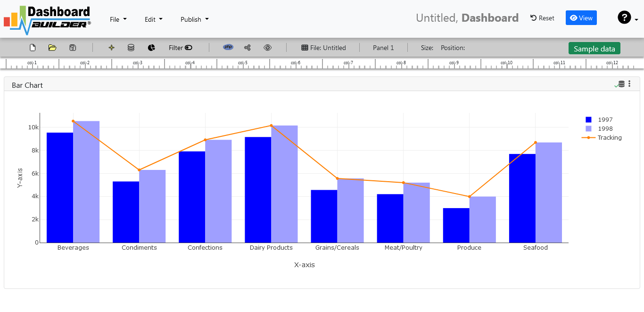Open the File menu
The height and width of the screenshot is (312, 644).
117,19
